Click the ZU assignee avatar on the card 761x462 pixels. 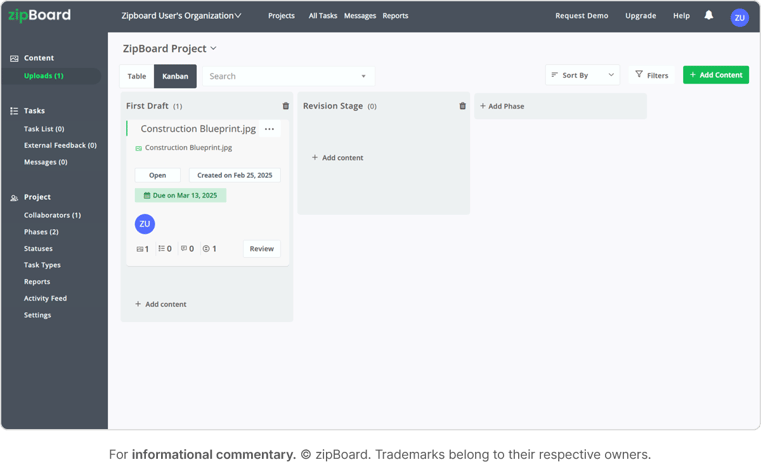pyautogui.click(x=145, y=224)
